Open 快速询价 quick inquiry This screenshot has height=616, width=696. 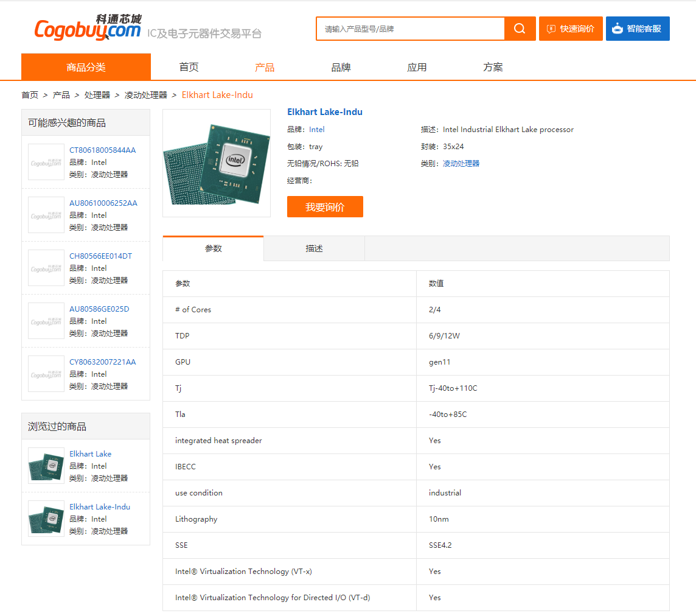tap(571, 29)
